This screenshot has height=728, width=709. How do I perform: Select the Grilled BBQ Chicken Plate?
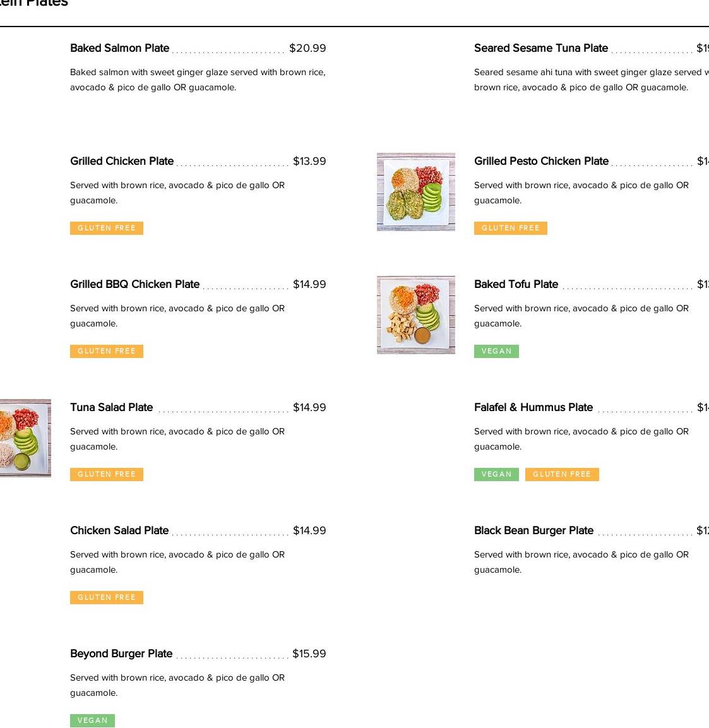tap(134, 284)
